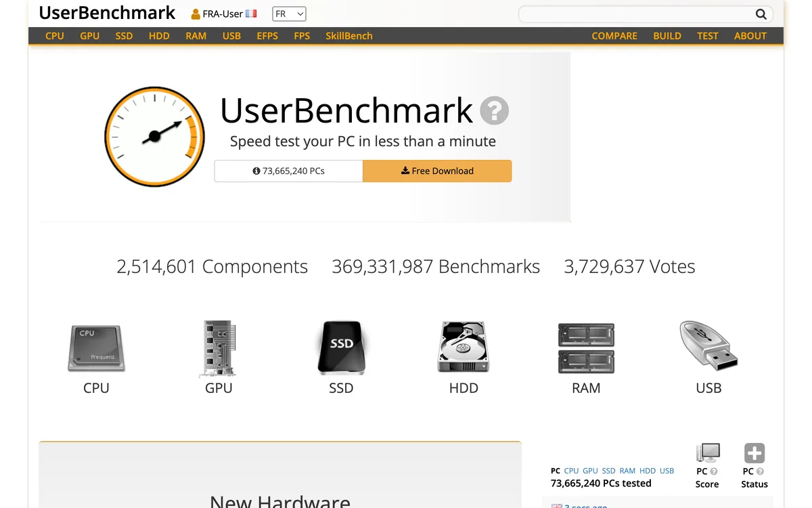This screenshot has height=508, width=812.
Task: Click the 73,665,240 PCs tested text
Action: 601,484
